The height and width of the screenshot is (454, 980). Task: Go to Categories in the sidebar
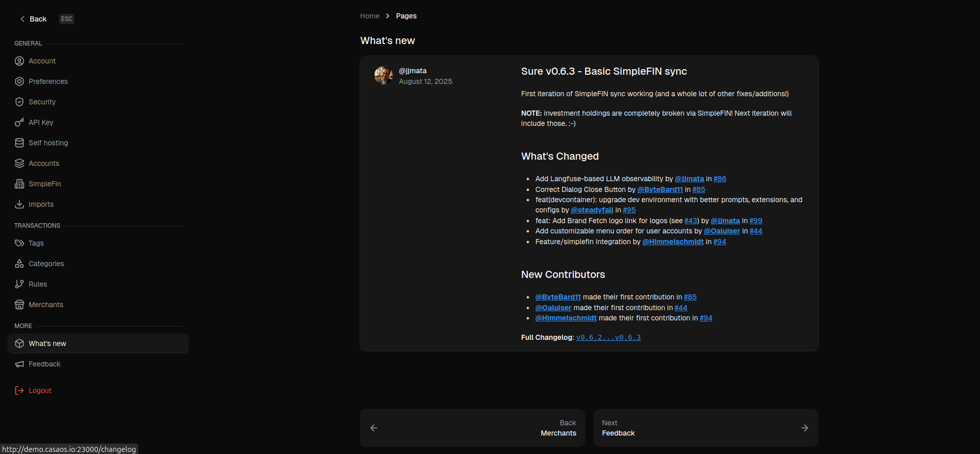coord(46,264)
